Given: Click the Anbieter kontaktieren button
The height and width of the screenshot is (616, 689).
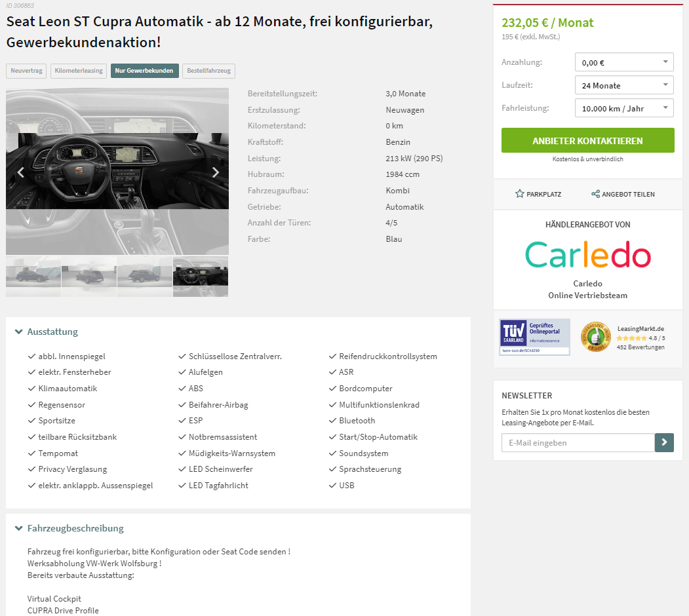Looking at the screenshot, I should coord(587,141).
